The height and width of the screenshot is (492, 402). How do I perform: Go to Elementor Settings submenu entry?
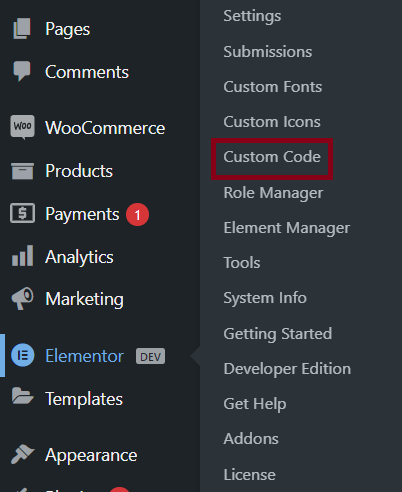pyautogui.click(x=252, y=16)
